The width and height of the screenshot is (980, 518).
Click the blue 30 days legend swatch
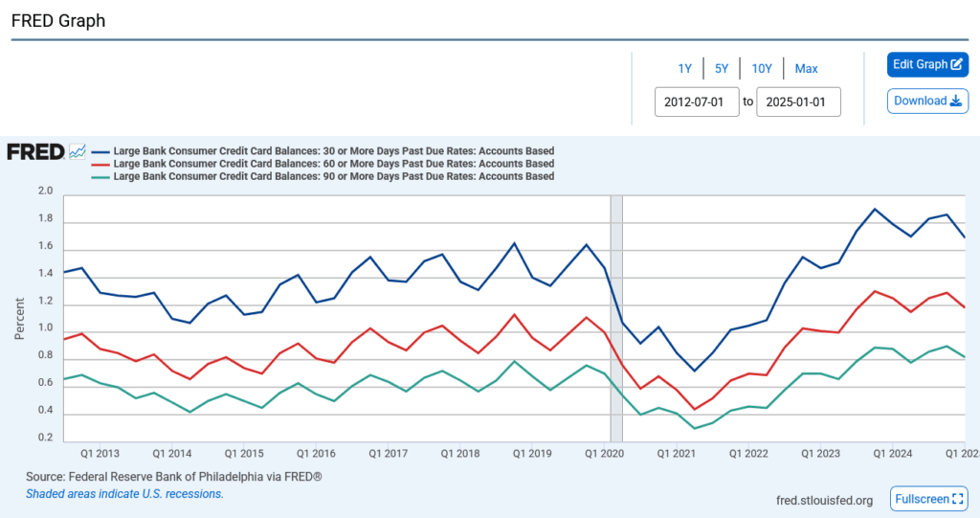click(100, 151)
